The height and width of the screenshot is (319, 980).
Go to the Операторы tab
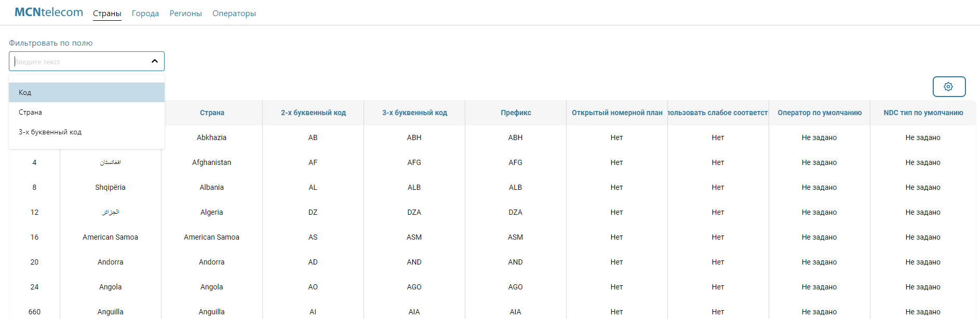click(x=234, y=13)
